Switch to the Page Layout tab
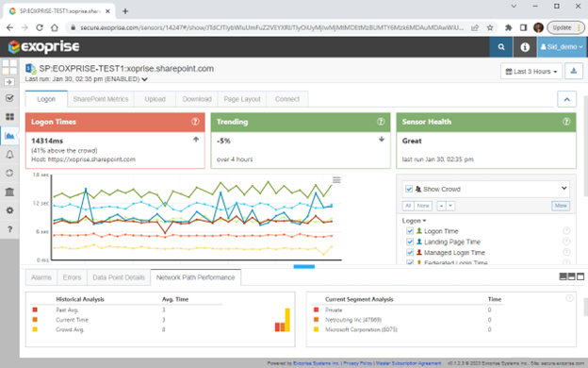The image size is (588, 368). pos(242,99)
